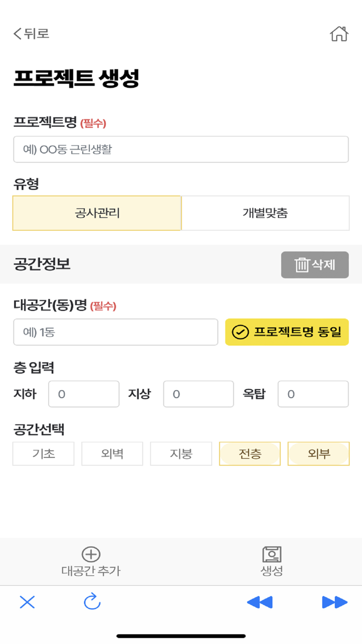362x644 pixels.
Task: Enable the 외벽 space option
Action: pyautogui.click(x=112, y=453)
